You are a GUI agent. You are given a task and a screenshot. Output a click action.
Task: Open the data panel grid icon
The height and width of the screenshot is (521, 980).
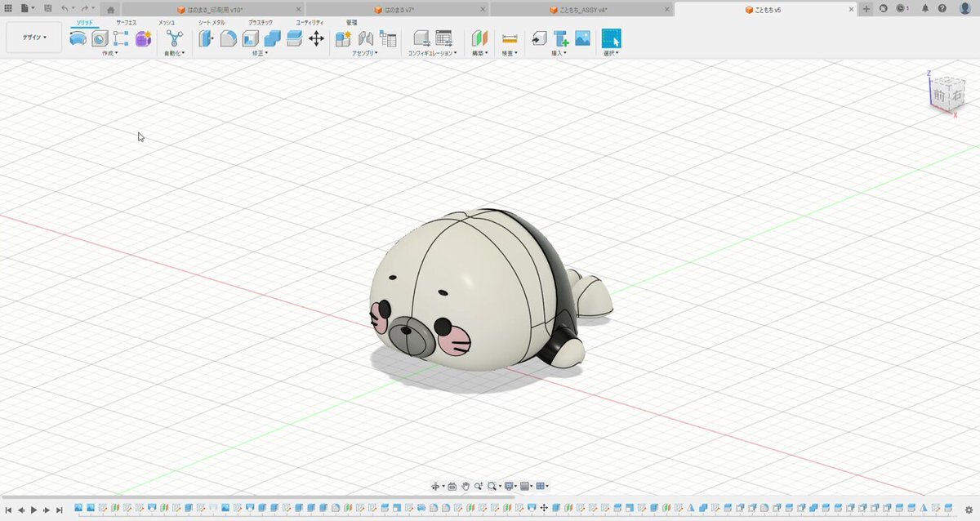click(8, 8)
